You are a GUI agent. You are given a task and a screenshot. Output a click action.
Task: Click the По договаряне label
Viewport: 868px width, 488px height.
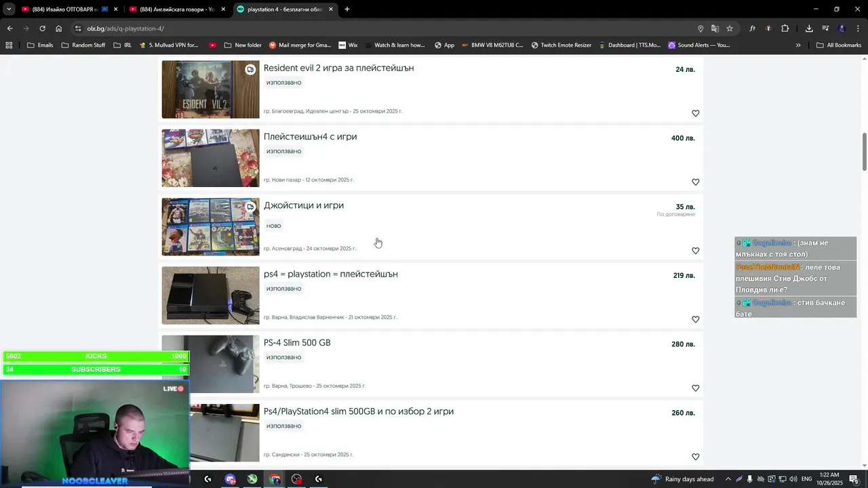pos(675,214)
